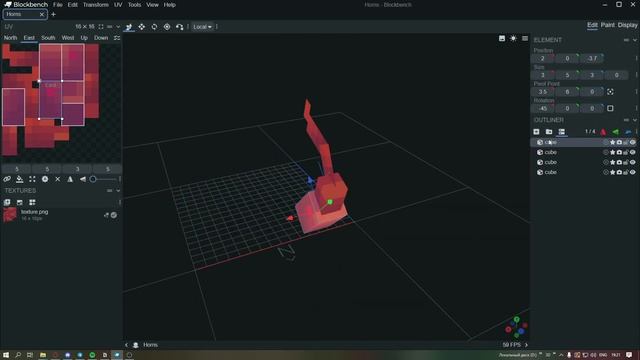Click the UV link icon below the UV editor
The image size is (640, 360).
coord(7,179)
